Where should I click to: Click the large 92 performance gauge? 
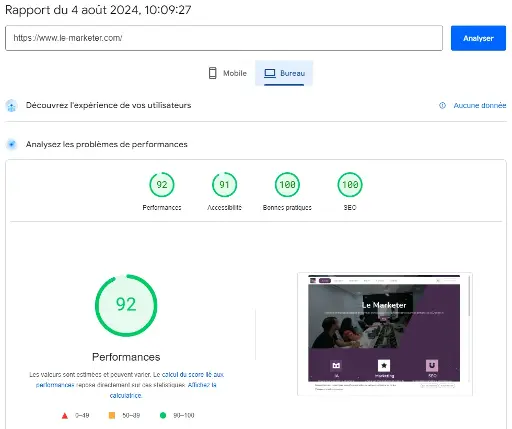126,305
